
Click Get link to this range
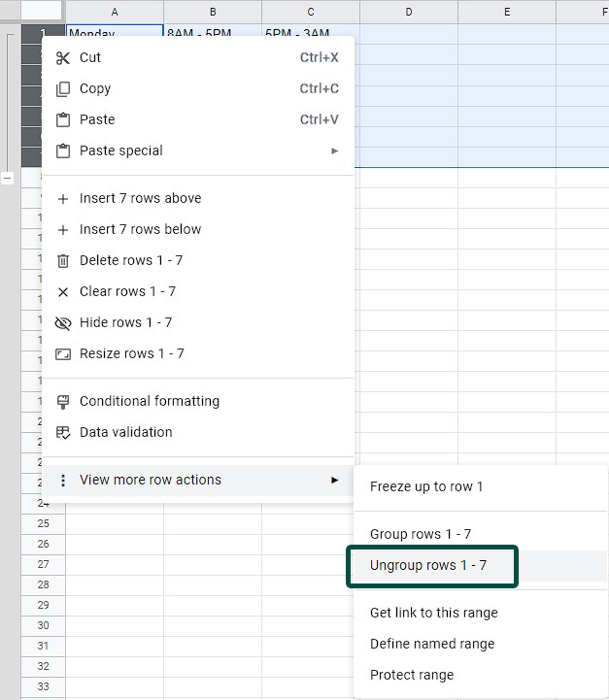[x=433, y=613]
